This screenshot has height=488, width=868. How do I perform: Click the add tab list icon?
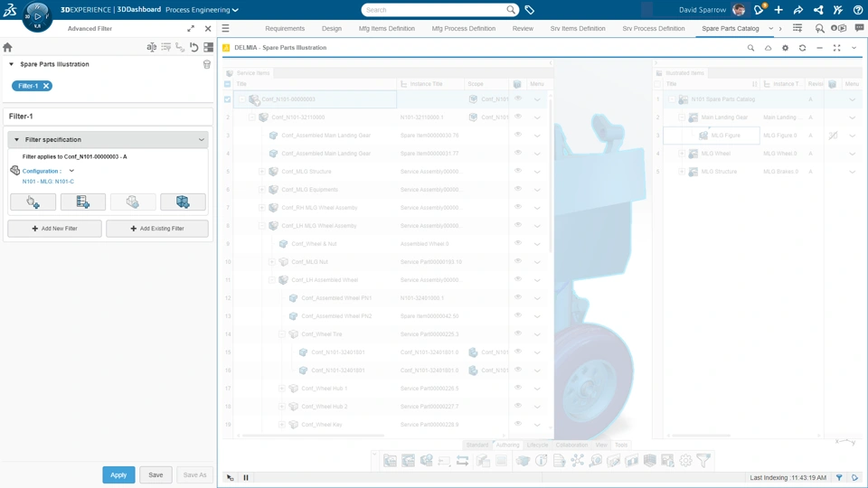pyautogui.click(x=797, y=28)
